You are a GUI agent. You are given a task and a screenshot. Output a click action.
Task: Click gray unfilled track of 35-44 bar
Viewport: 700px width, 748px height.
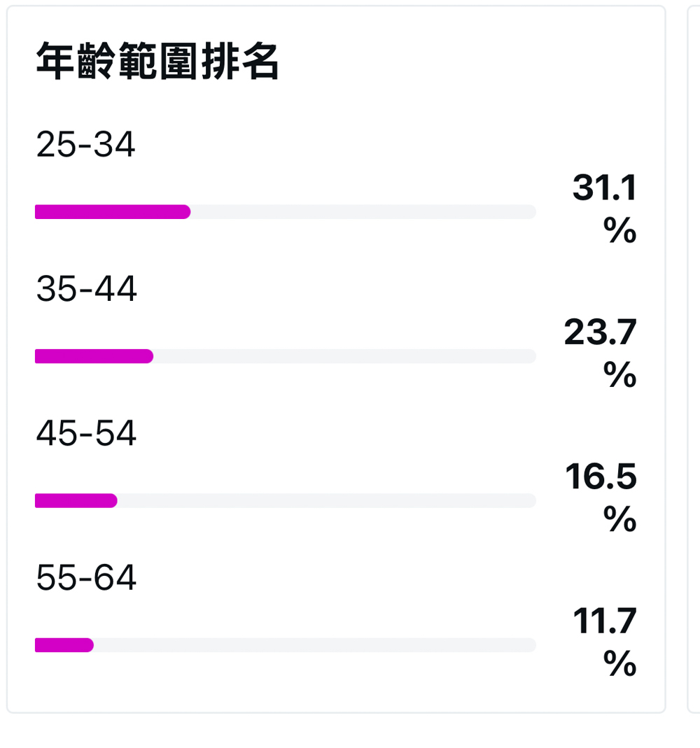click(x=345, y=356)
